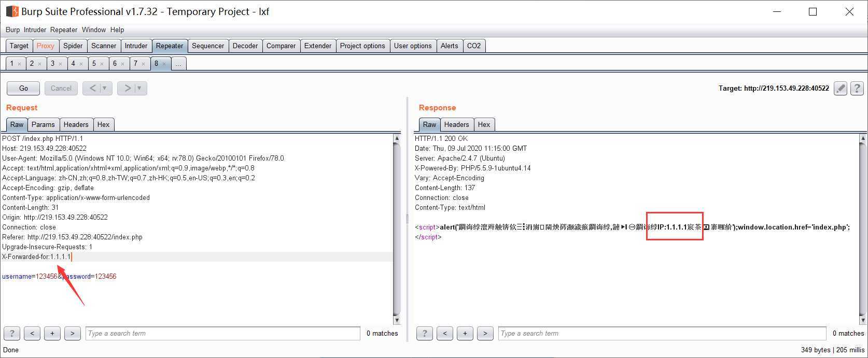Show the response Hex tab
This screenshot has width=868, height=358.
[484, 124]
